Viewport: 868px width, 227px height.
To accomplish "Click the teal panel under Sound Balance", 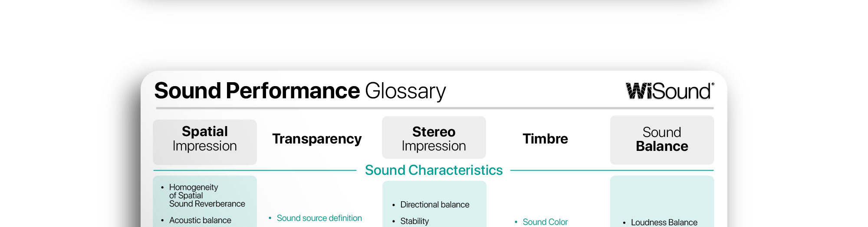I will [662, 201].
